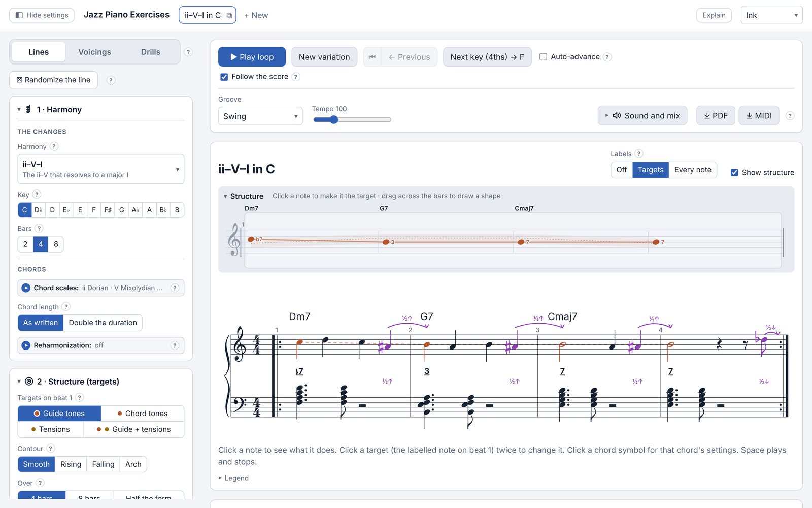Uncheck Follow the score

click(224, 77)
